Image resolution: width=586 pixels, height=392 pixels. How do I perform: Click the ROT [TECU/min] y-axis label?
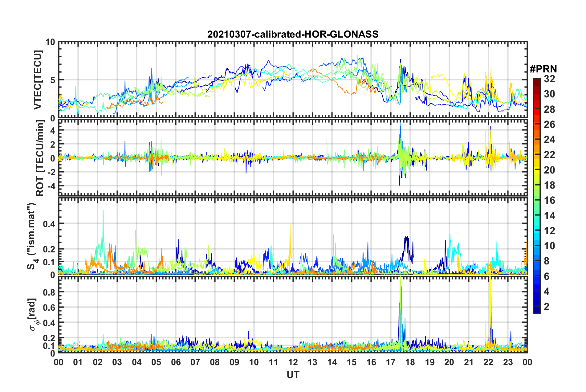pyautogui.click(x=40, y=158)
